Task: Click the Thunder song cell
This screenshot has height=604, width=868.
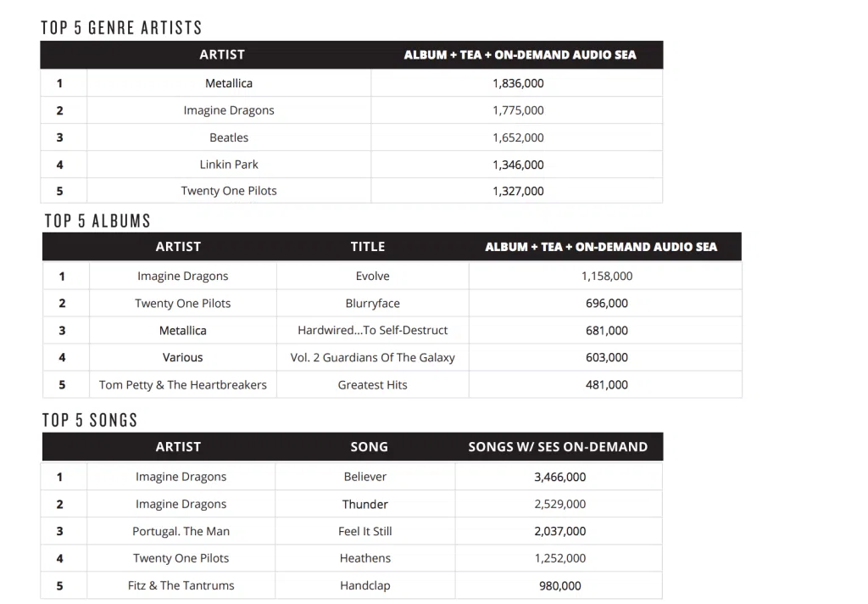Action: coord(365,504)
